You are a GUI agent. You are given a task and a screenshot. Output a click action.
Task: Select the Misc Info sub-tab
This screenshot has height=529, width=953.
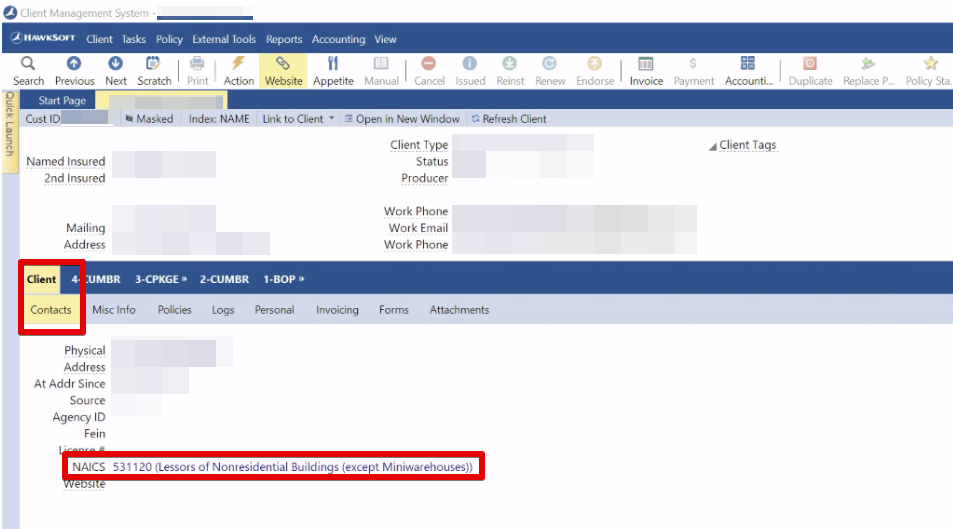point(114,309)
